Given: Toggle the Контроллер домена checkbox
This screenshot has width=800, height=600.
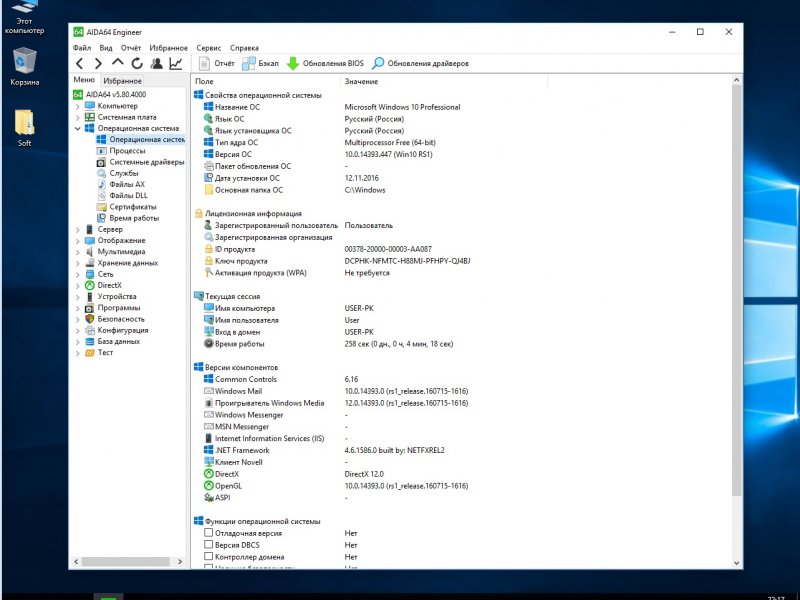Looking at the screenshot, I should [209, 556].
